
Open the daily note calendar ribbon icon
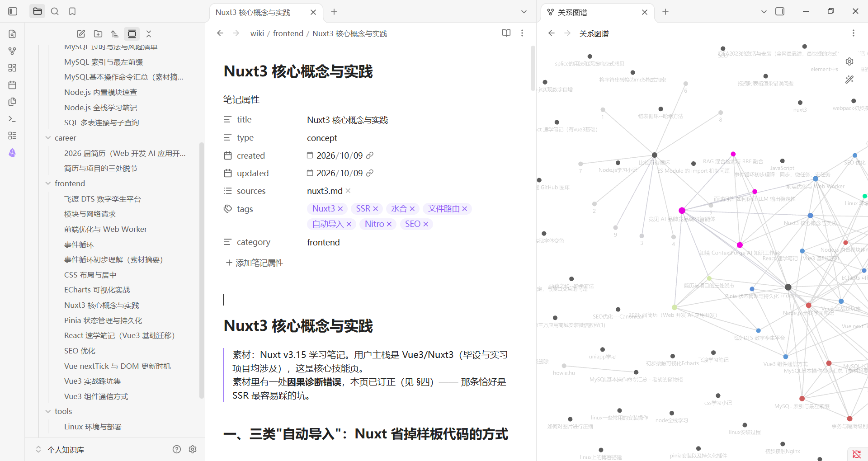tap(12, 85)
